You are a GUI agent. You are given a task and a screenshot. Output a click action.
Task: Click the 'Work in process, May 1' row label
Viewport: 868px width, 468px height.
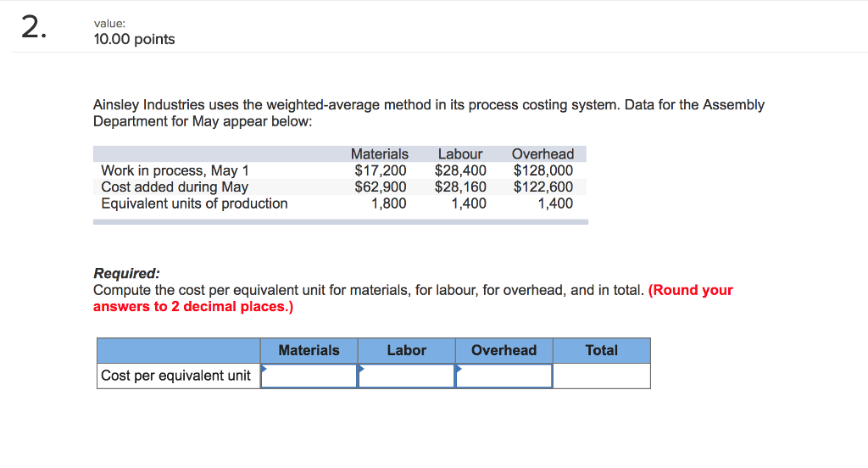pos(175,170)
